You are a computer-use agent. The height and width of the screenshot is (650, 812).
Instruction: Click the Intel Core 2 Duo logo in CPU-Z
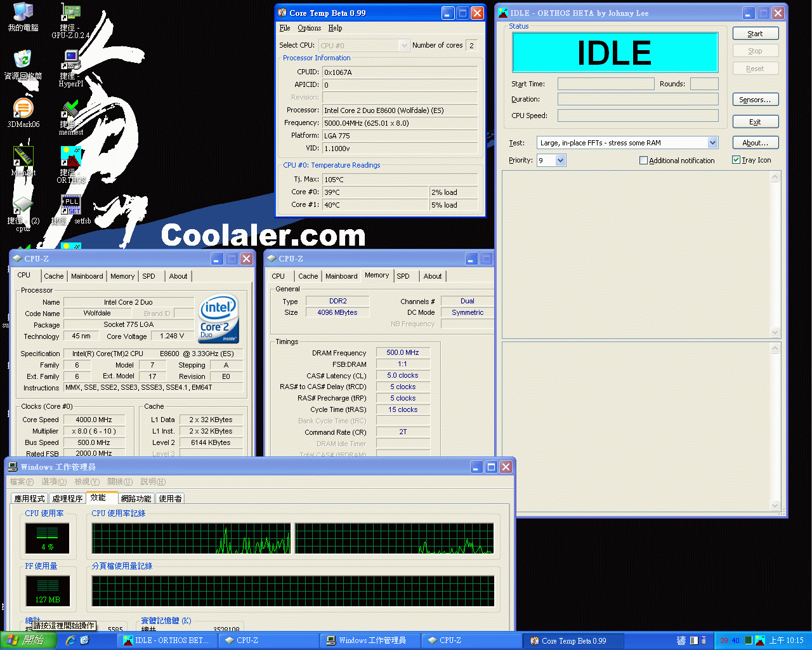pos(219,319)
